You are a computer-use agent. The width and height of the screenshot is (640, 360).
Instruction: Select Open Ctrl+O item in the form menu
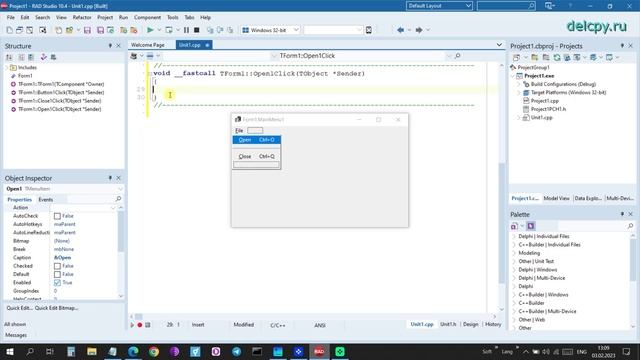point(256,140)
